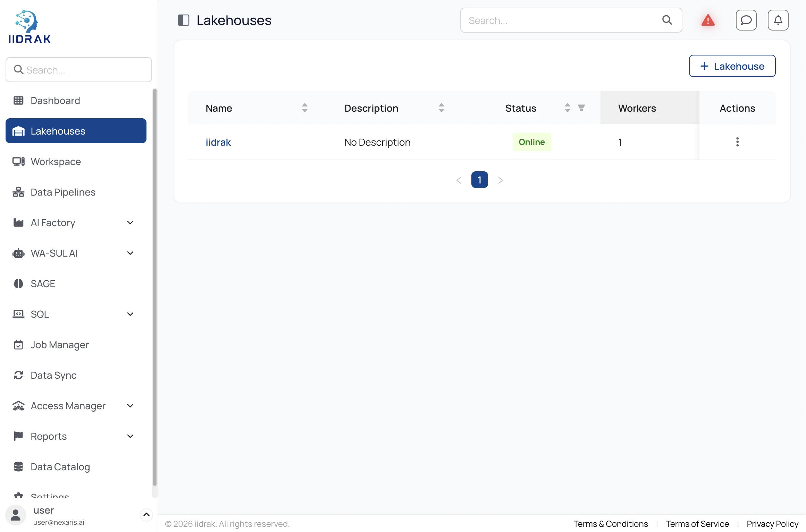The image size is (806, 532).
Task: Click the Status column filter icon
Action: point(581,108)
